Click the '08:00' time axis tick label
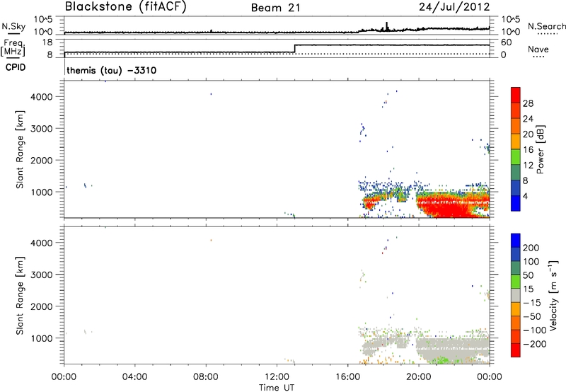This screenshot has width=566, height=392. pos(206,377)
